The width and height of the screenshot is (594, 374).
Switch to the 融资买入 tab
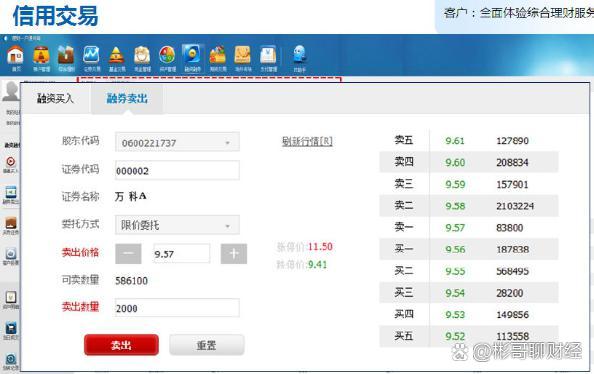click(x=55, y=99)
